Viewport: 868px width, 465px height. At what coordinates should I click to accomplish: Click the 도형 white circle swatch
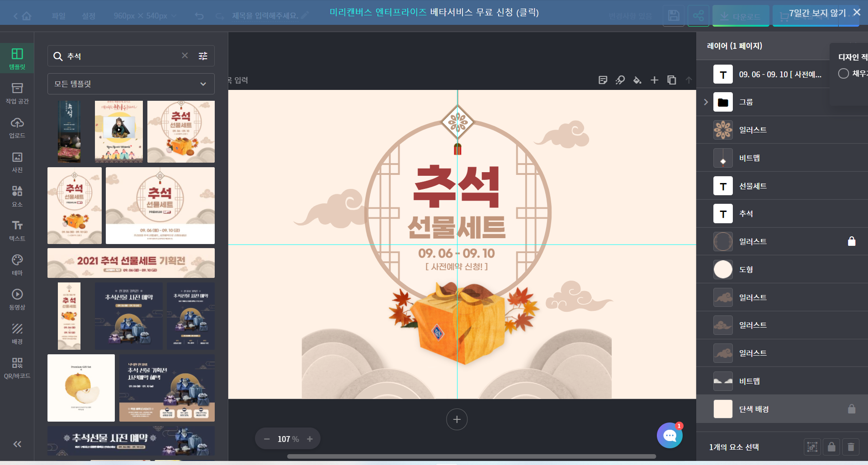coord(723,269)
